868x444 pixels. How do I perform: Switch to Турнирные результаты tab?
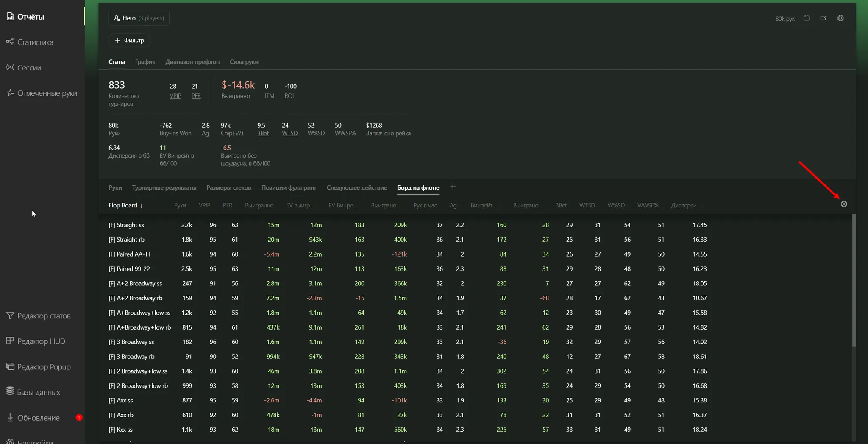click(x=164, y=187)
